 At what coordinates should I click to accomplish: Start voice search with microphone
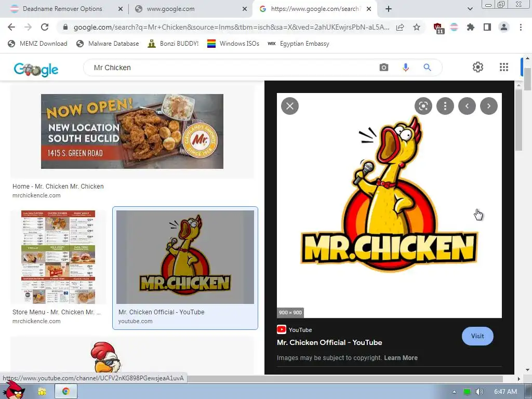[405, 68]
